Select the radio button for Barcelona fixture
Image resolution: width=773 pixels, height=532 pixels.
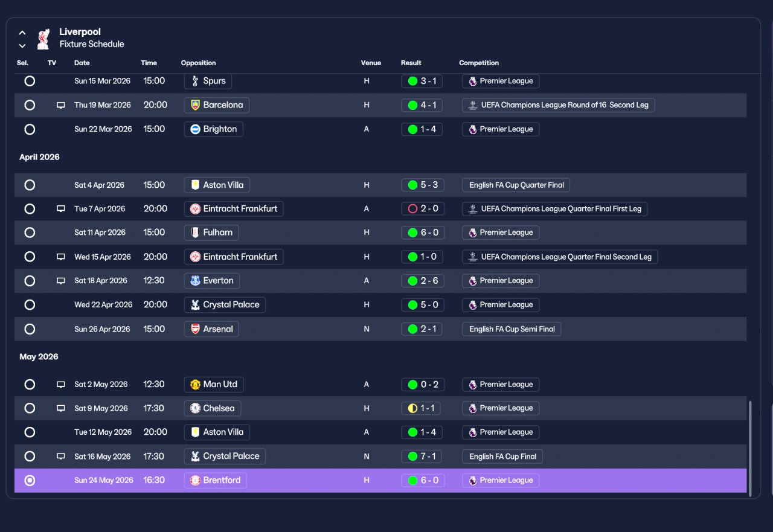[30, 105]
